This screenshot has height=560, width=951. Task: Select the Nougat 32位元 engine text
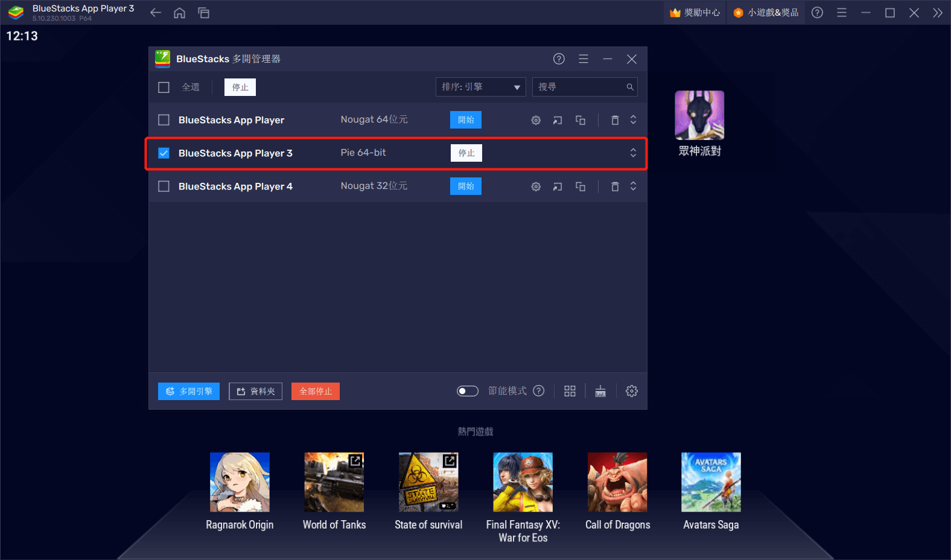374,186
